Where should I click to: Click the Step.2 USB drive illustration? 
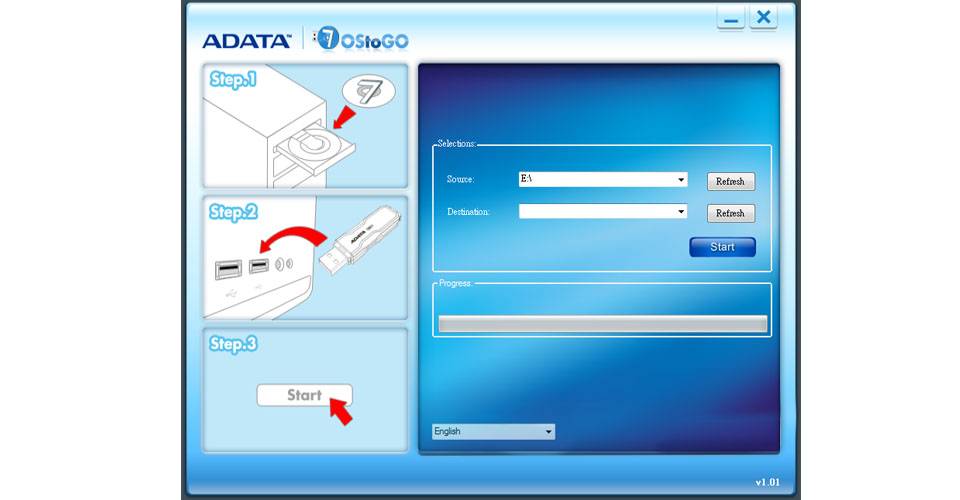[x=305, y=258]
